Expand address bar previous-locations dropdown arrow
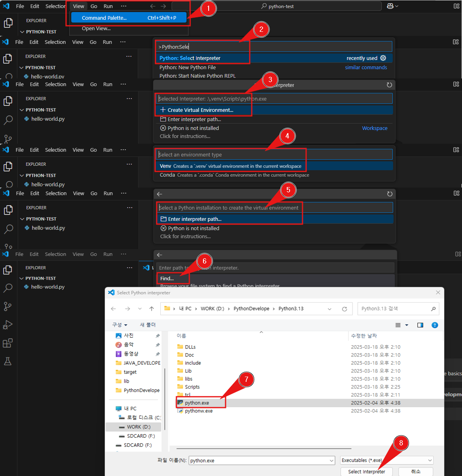The width and height of the screenshot is (462, 476). (x=329, y=309)
